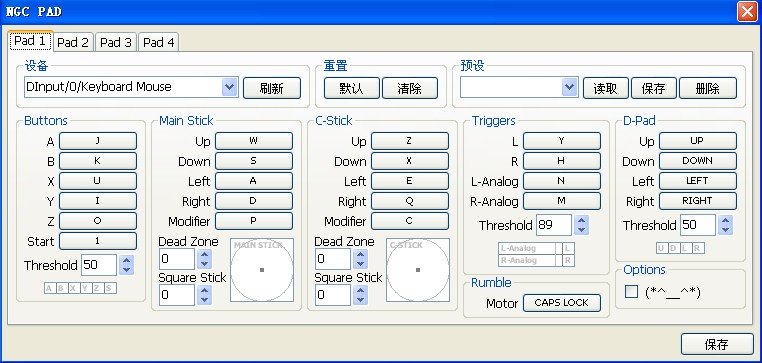Image resolution: width=762 pixels, height=363 pixels.
Task: Rebind D-Pad Left mapped to LEFT
Action: click(698, 181)
